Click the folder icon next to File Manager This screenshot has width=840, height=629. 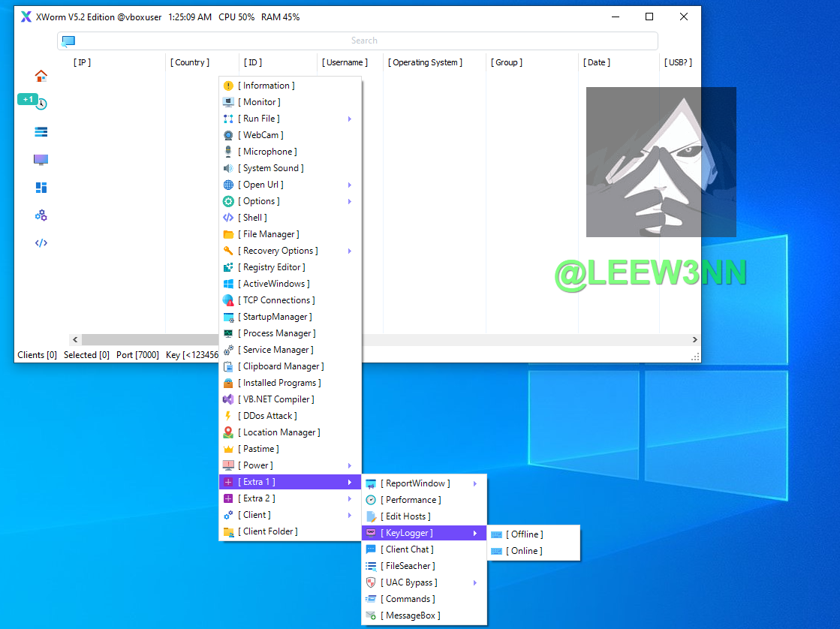click(x=228, y=234)
